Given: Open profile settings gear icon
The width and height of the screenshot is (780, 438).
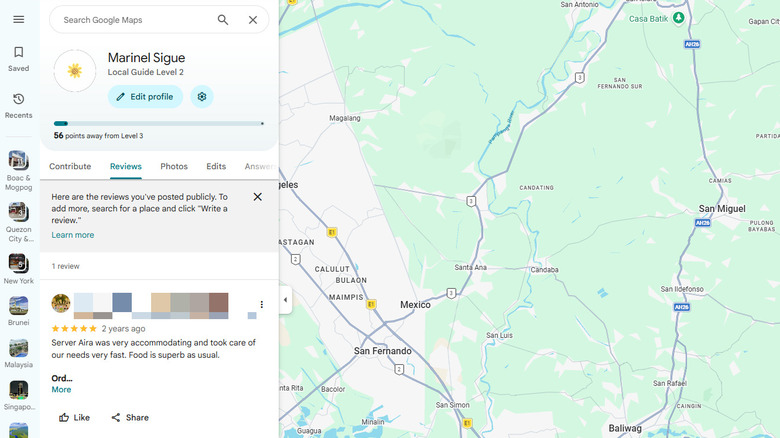Looking at the screenshot, I should [202, 97].
